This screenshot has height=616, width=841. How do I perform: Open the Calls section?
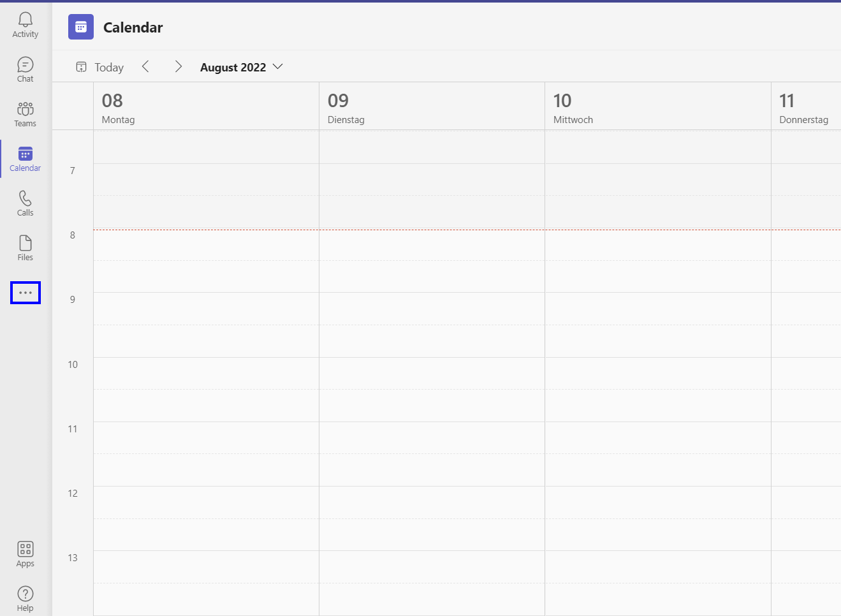click(26, 204)
